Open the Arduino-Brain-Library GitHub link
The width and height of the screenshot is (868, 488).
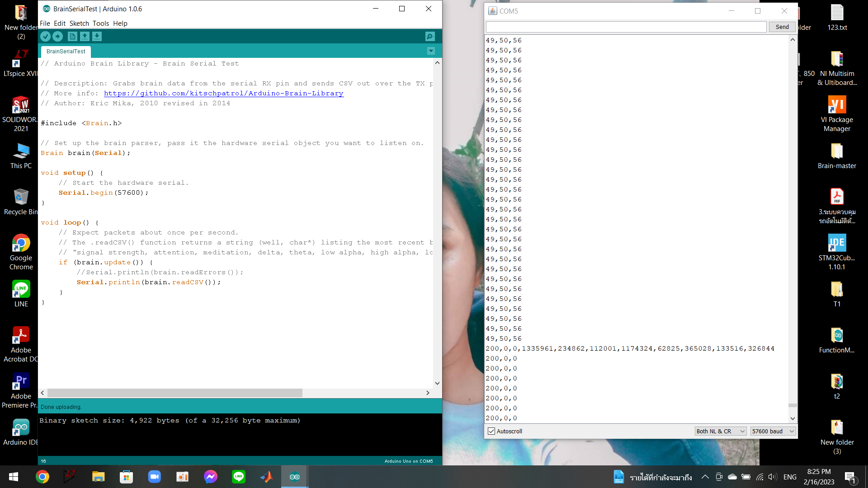[223, 93]
